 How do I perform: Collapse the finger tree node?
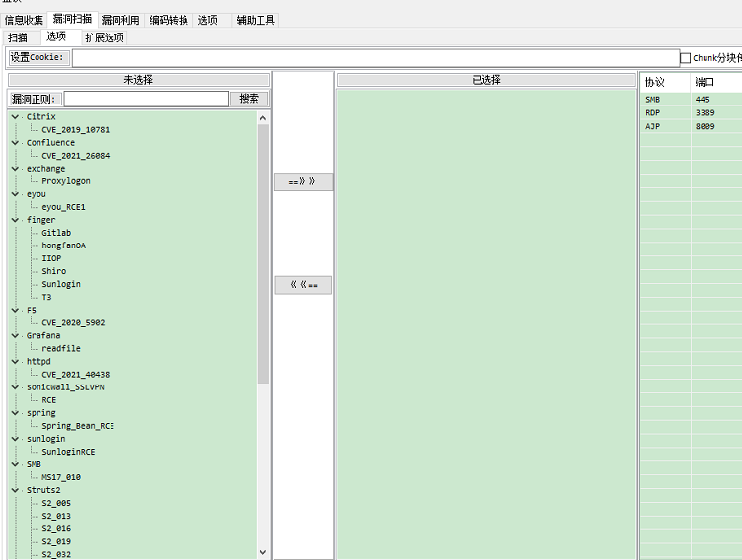coord(15,220)
